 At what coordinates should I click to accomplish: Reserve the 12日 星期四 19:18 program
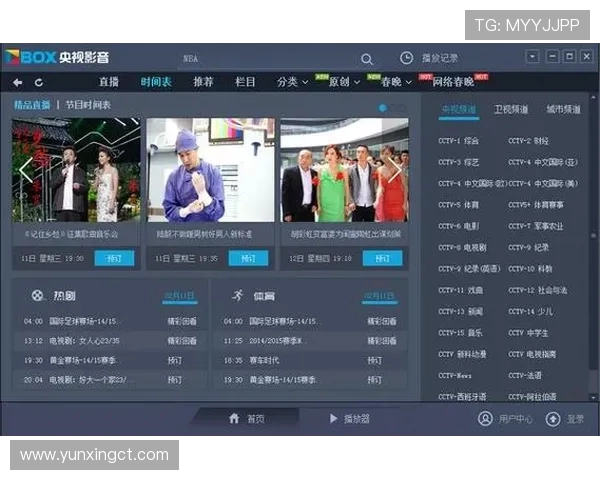coord(382,258)
